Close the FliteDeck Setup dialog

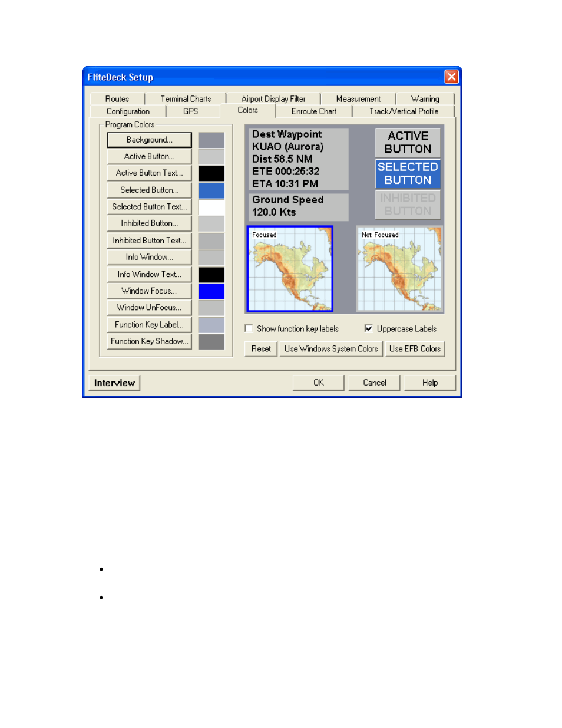pos(451,77)
